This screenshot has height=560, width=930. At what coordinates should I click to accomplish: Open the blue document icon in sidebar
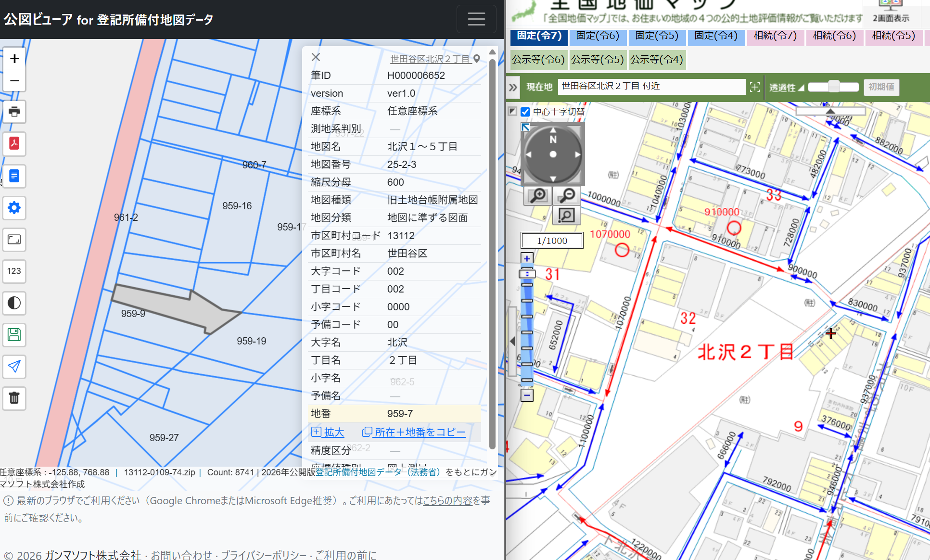[14, 176]
